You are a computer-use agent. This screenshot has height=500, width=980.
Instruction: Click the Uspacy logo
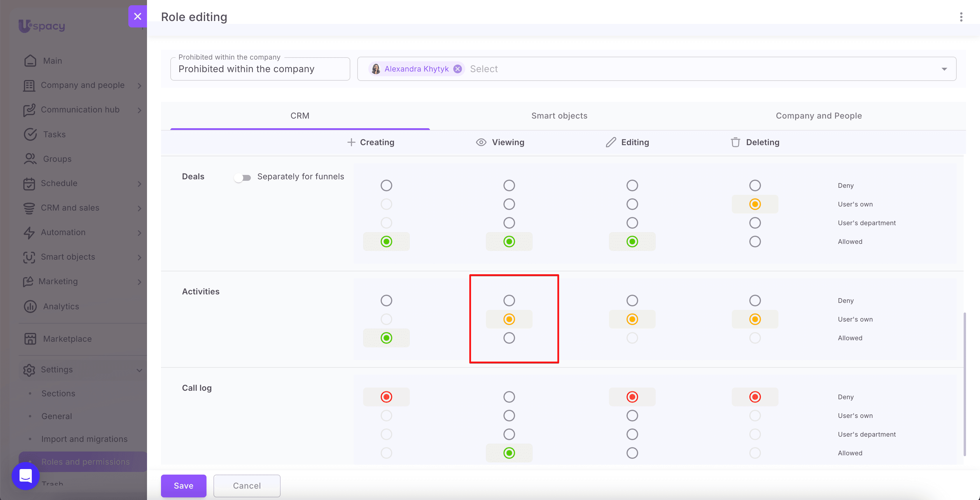pyautogui.click(x=42, y=26)
